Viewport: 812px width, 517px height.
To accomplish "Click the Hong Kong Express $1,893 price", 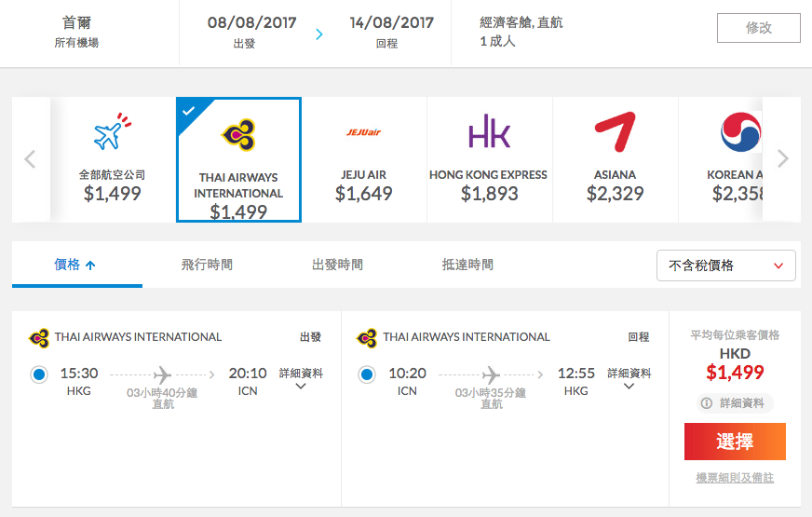I will pos(490,194).
